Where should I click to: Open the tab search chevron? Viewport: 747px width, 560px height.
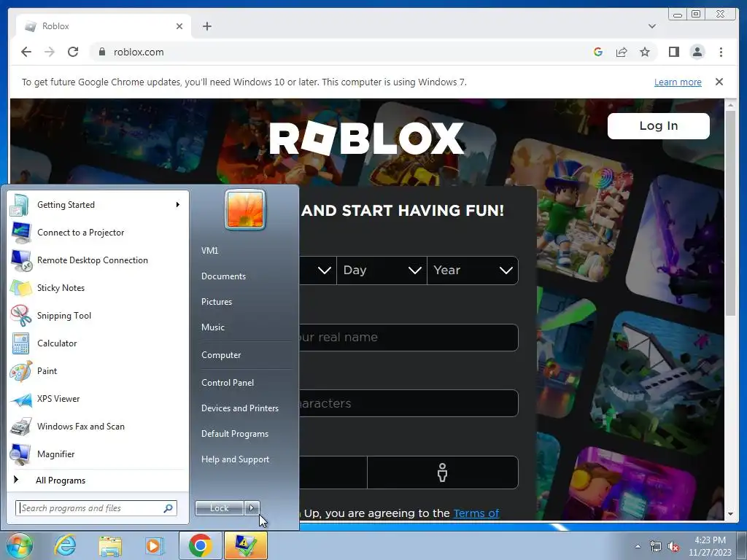(651, 26)
